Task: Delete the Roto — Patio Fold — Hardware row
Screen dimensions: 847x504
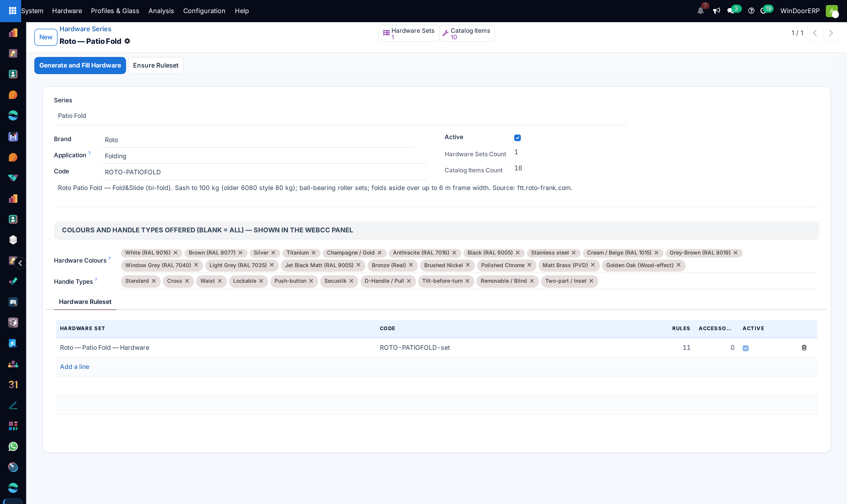Action: point(804,348)
